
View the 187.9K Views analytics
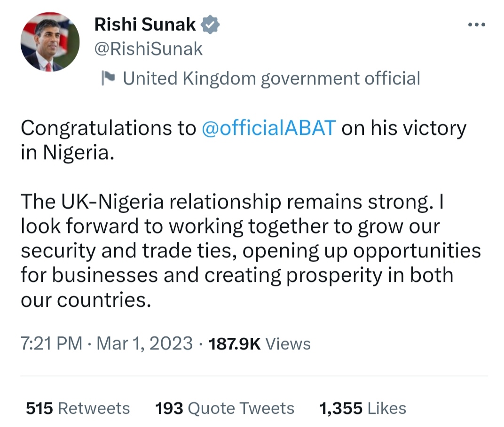click(259, 343)
